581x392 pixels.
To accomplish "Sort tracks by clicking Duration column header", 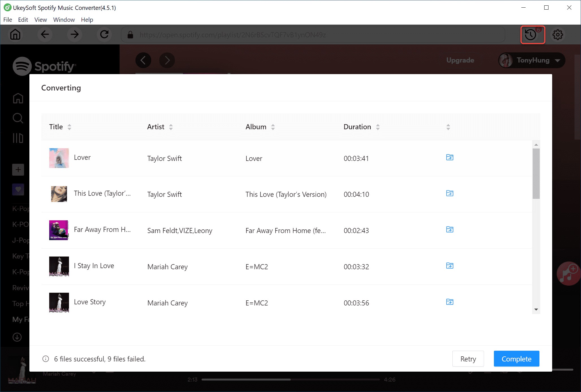I will tap(361, 127).
